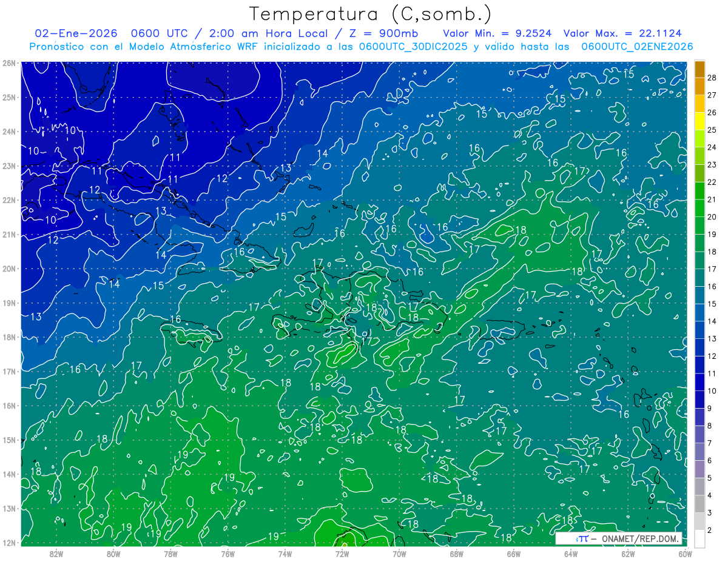
Task: Click latitude axis label "16N"
Action: coord(8,406)
